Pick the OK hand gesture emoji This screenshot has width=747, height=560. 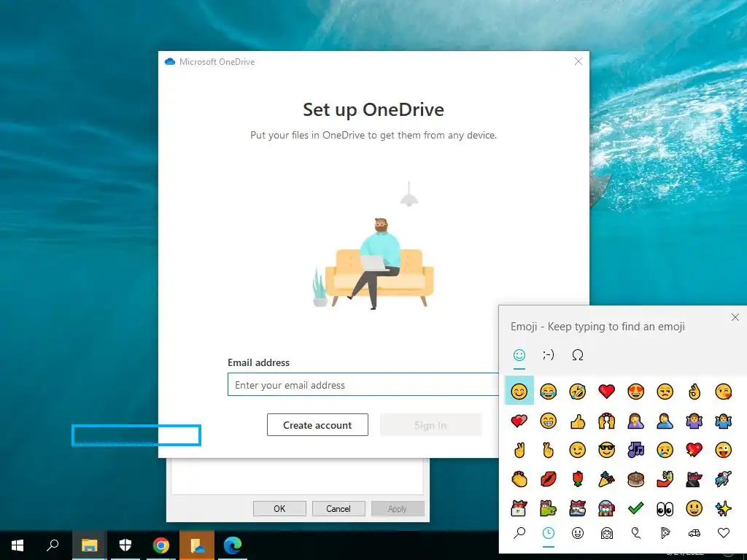point(694,392)
